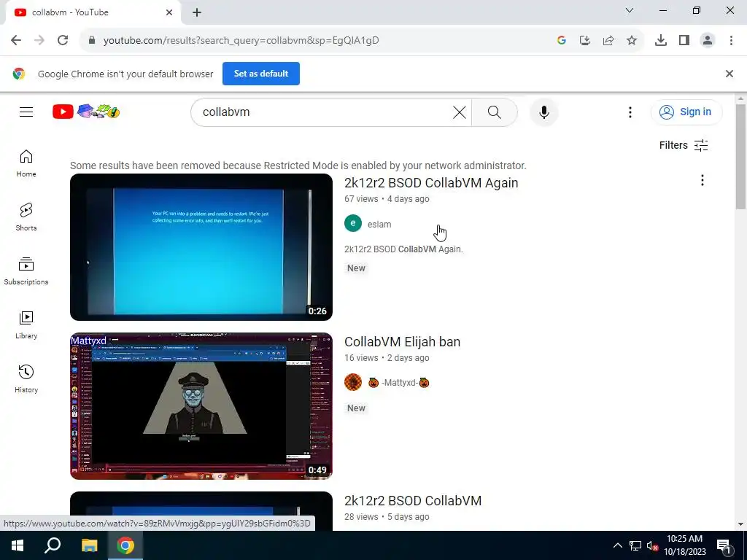Click the 0:49 duration badge
The image size is (747, 560).
pyautogui.click(x=317, y=470)
